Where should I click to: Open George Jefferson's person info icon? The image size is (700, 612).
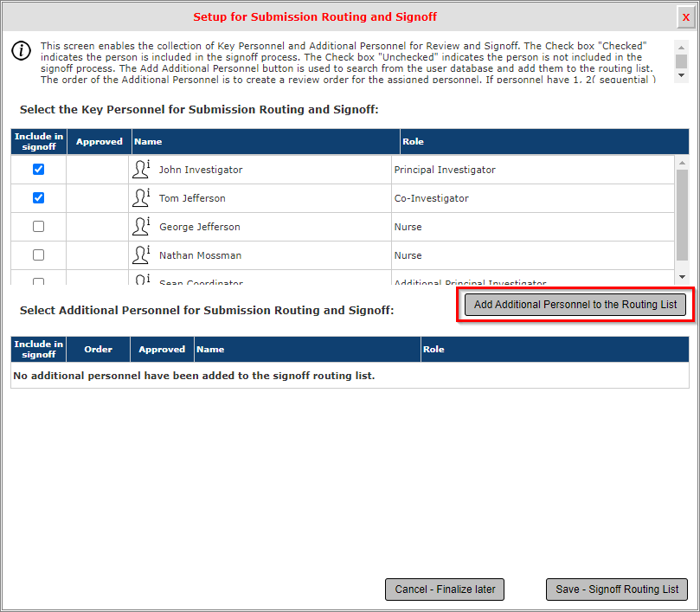point(141,227)
